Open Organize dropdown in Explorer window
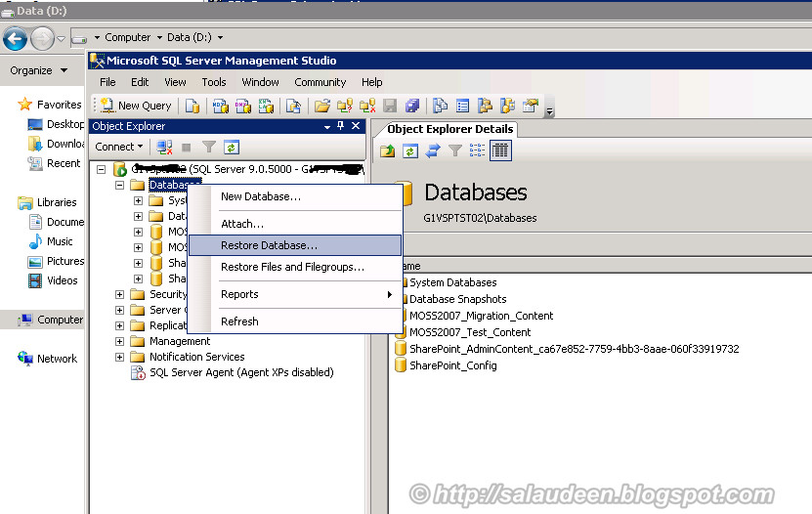Screen dimensions: 812x514 coord(39,70)
